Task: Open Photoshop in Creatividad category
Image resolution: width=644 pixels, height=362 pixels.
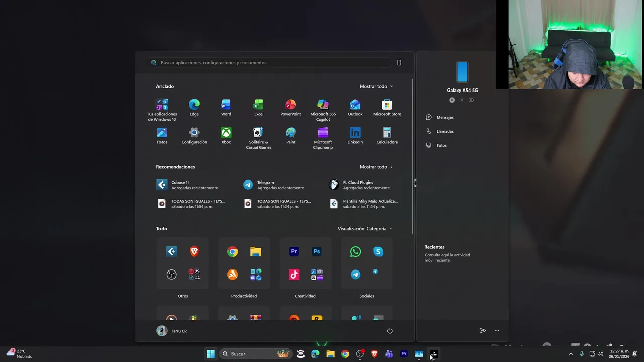Action: tap(317, 252)
